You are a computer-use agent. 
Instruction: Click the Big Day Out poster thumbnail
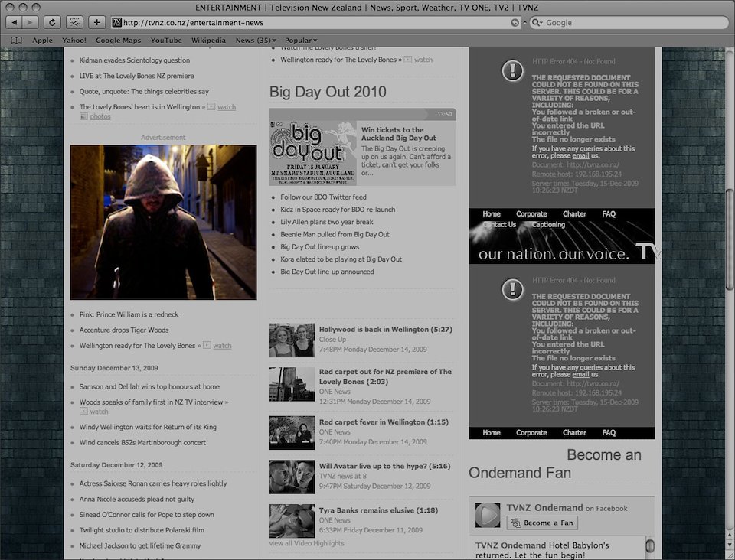click(x=312, y=153)
